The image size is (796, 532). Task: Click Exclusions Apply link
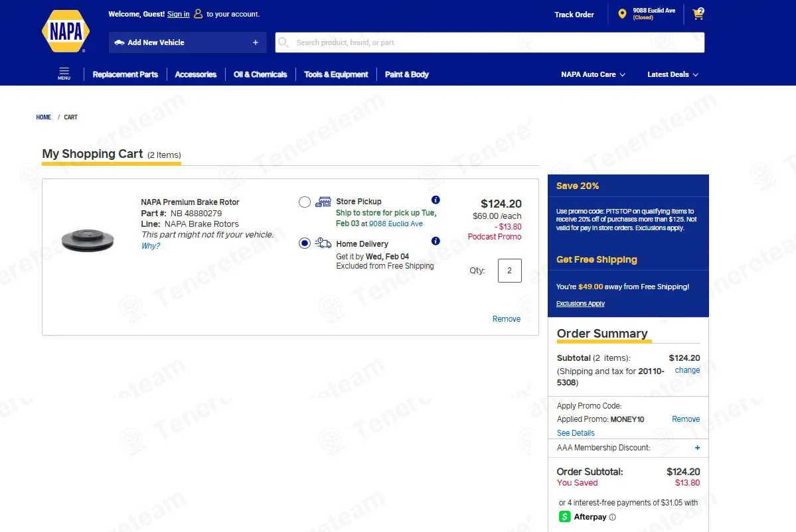coord(580,304)
